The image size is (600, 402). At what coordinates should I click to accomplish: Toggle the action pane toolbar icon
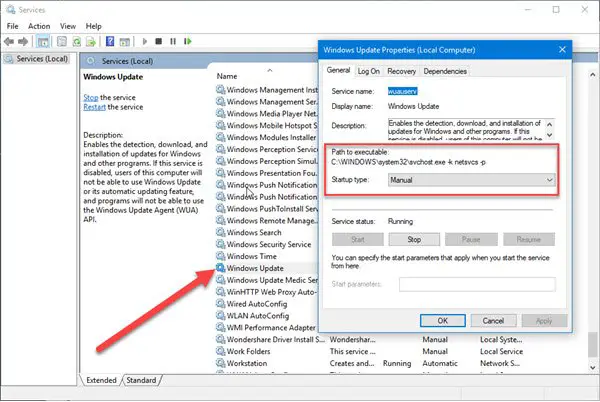pos(124,41)
